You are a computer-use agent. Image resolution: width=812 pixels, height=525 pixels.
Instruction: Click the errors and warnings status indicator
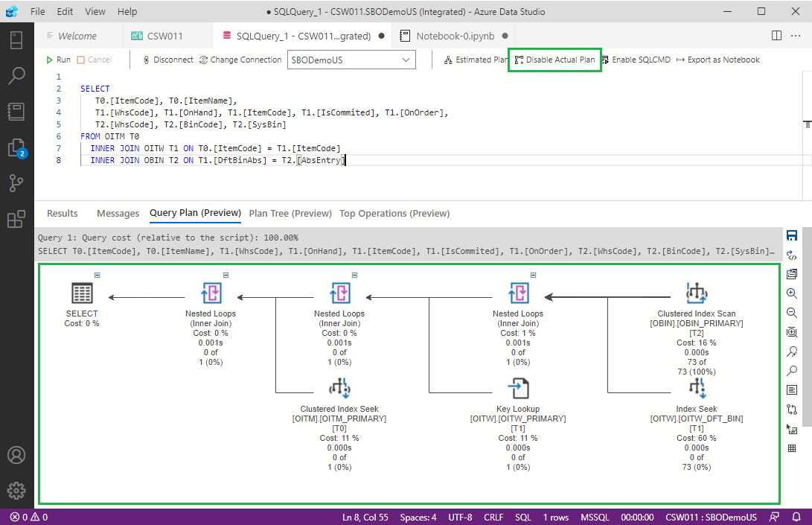tap(29, 517)
